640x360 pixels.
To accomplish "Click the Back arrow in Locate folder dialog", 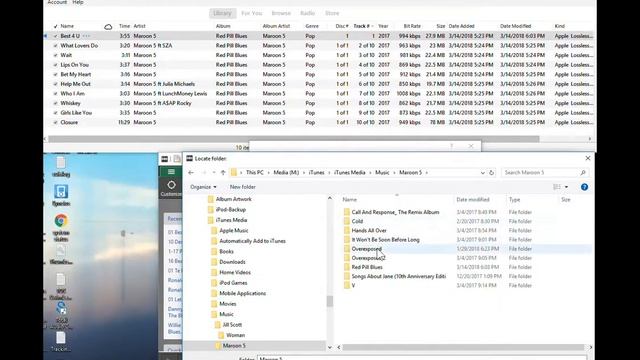I will point(191,173).
